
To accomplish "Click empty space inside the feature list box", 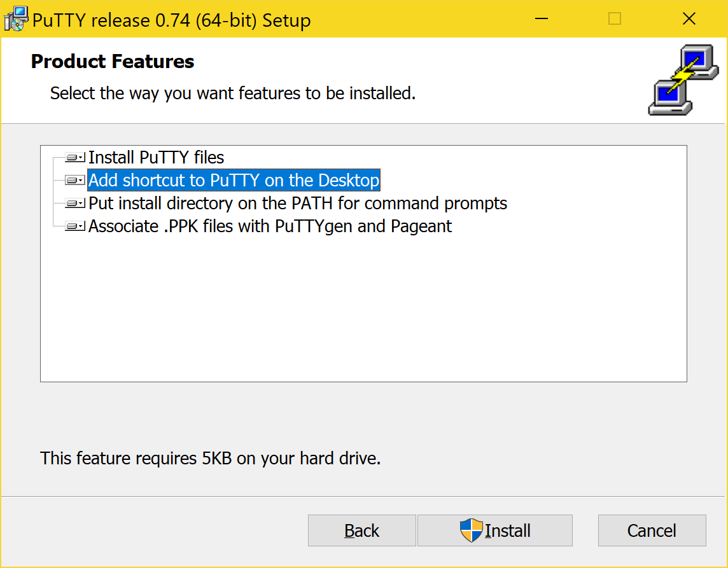I will click(363, 305).
